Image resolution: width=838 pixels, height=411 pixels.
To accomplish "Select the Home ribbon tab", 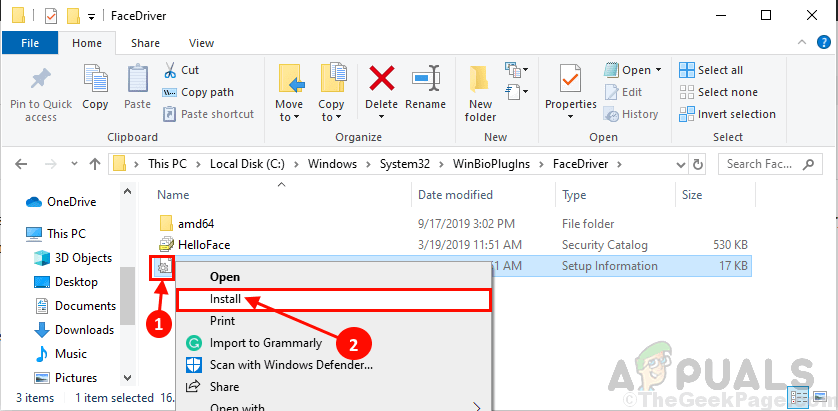I will click(x=87, y=43).
